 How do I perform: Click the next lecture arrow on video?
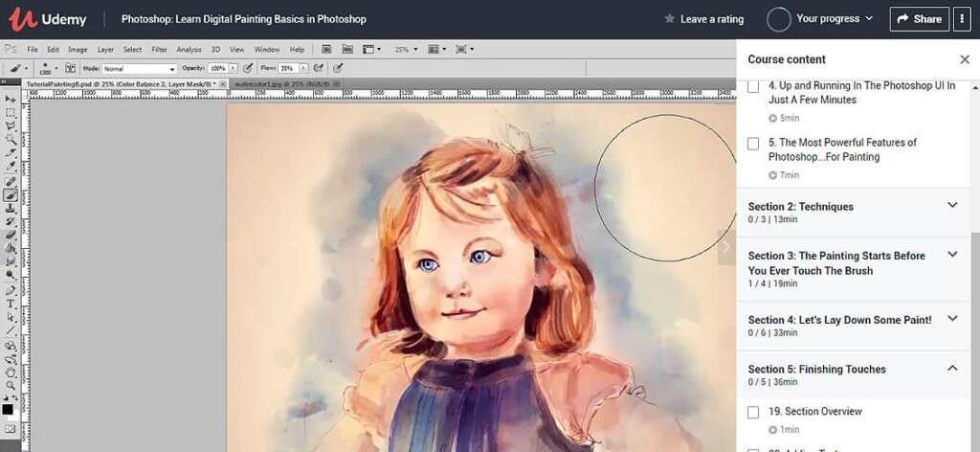[x=726, y=247]
